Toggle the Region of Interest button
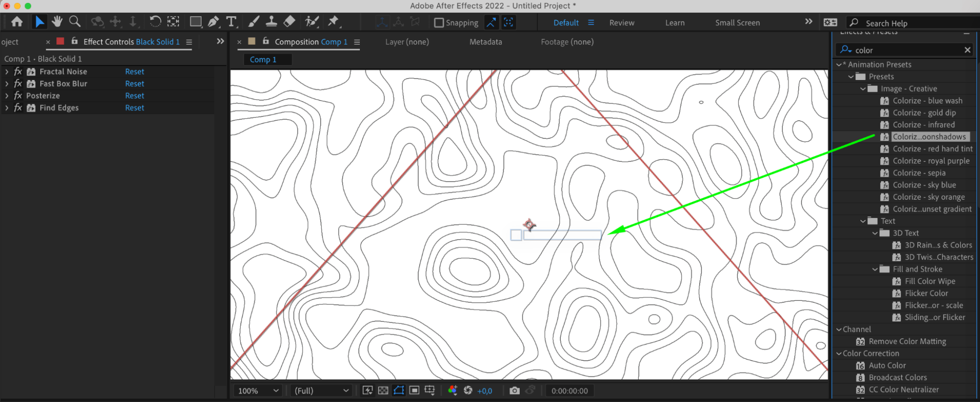This screenshot has width=980, height=402. [x=414, y=390]
